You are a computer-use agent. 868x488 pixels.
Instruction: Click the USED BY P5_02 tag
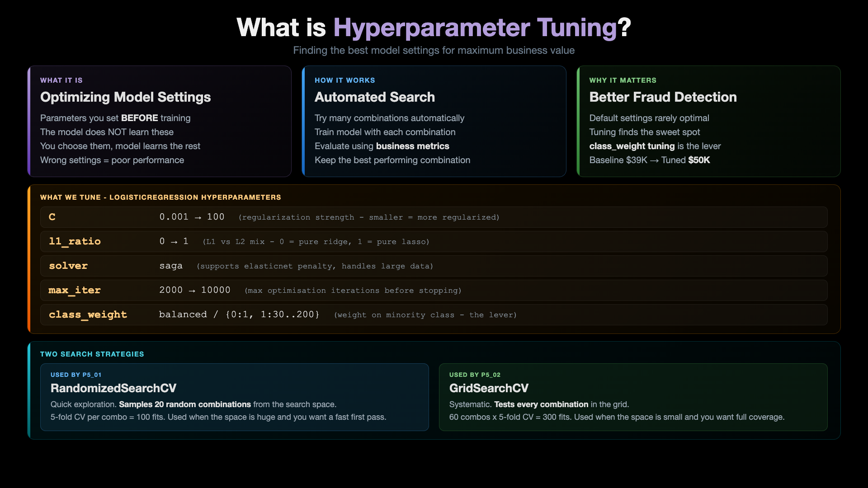(475, 375)
